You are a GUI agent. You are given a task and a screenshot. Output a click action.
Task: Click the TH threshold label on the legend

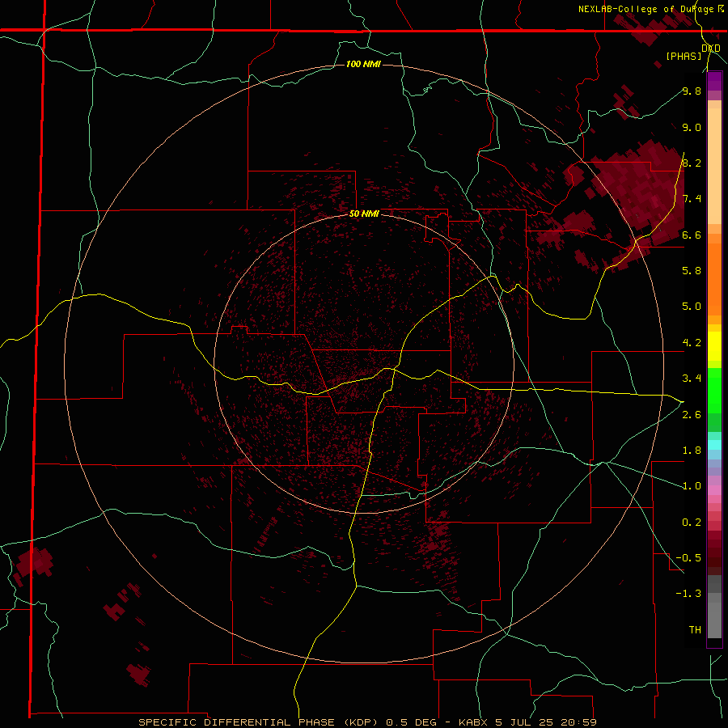tap(695, 629)
